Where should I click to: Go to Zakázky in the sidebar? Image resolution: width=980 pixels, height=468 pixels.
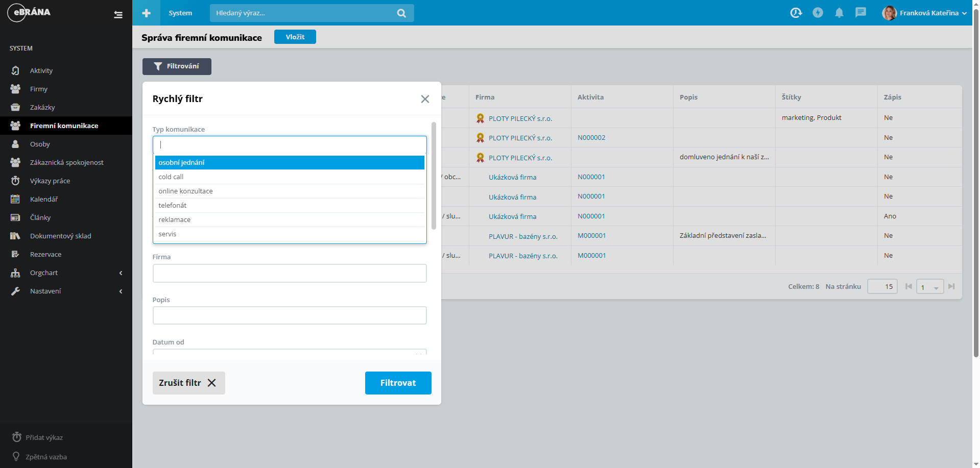[x=42, y=108]
